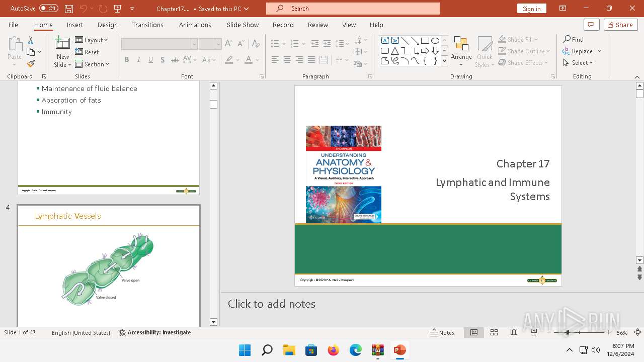Toggle Center alignment

[287, 60]
